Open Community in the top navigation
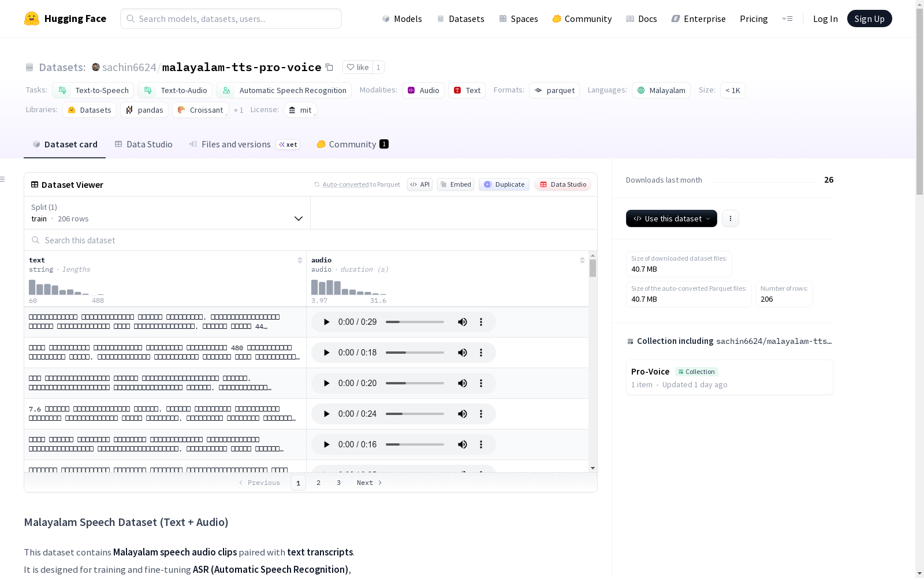Screen dimensions: 924x578 coord(582,18)
